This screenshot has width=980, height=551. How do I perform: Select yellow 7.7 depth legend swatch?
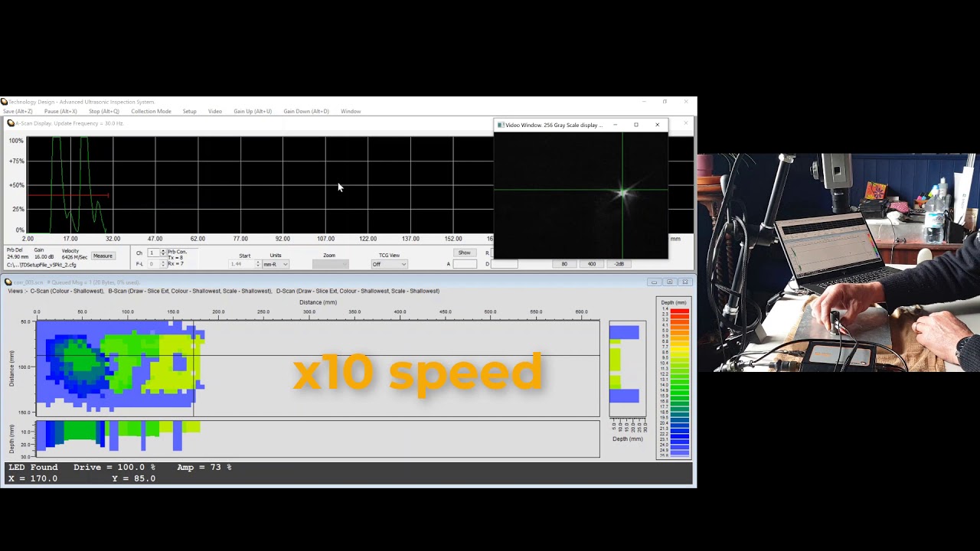680,348
